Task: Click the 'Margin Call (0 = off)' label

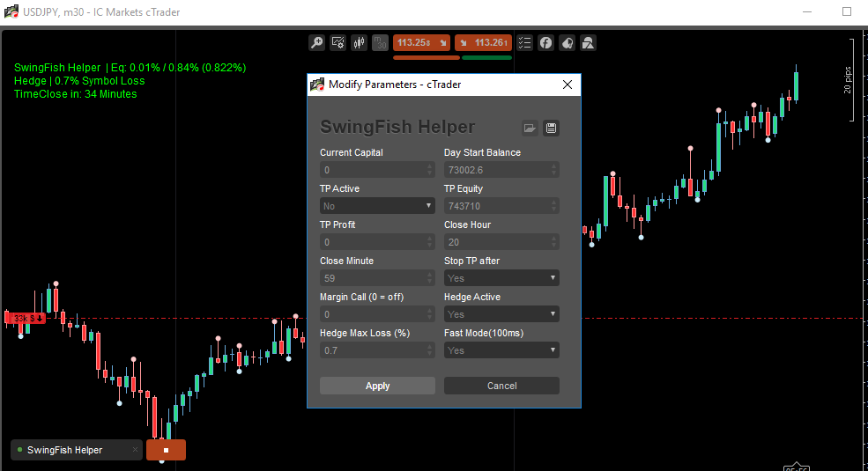Action: pos(362,297)
